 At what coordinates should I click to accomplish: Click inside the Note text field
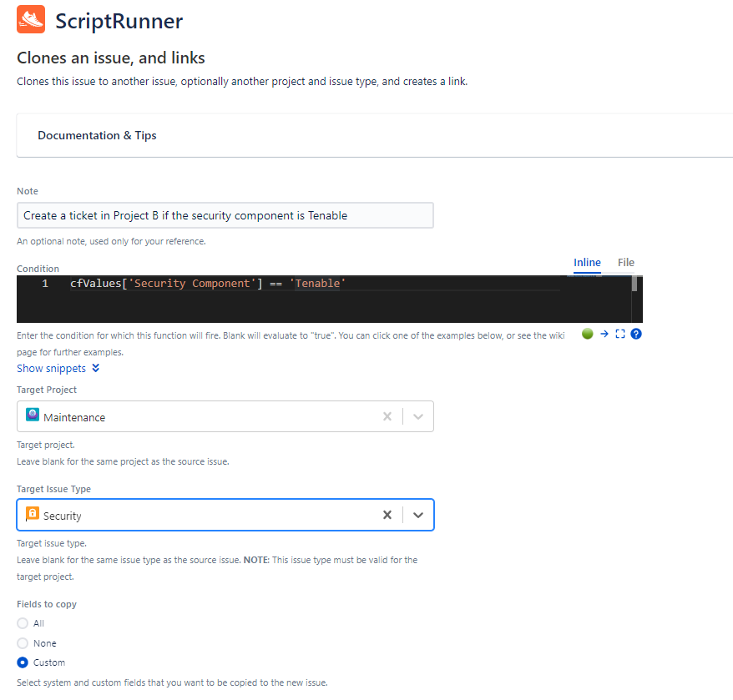(x=225, y=214)
